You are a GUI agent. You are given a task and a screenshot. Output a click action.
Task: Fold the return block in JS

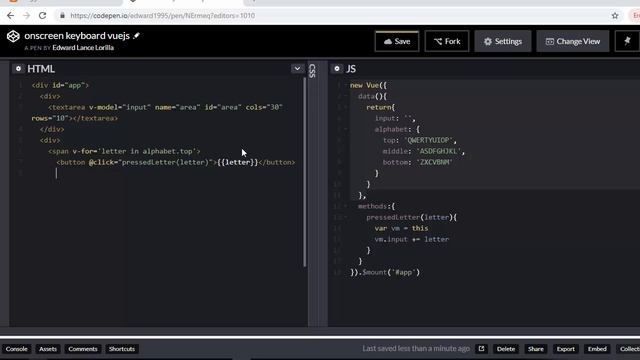346,107
